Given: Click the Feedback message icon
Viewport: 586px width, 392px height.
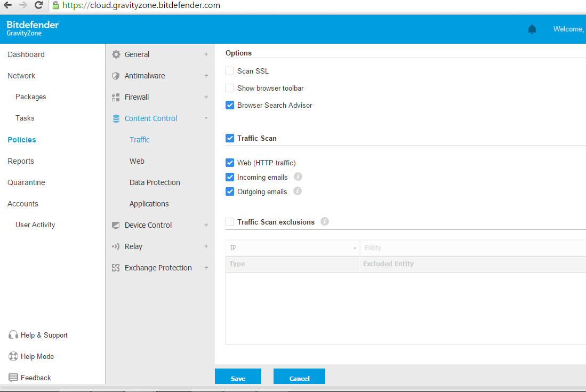Looking at the screenshot, I should coord(13,378).
